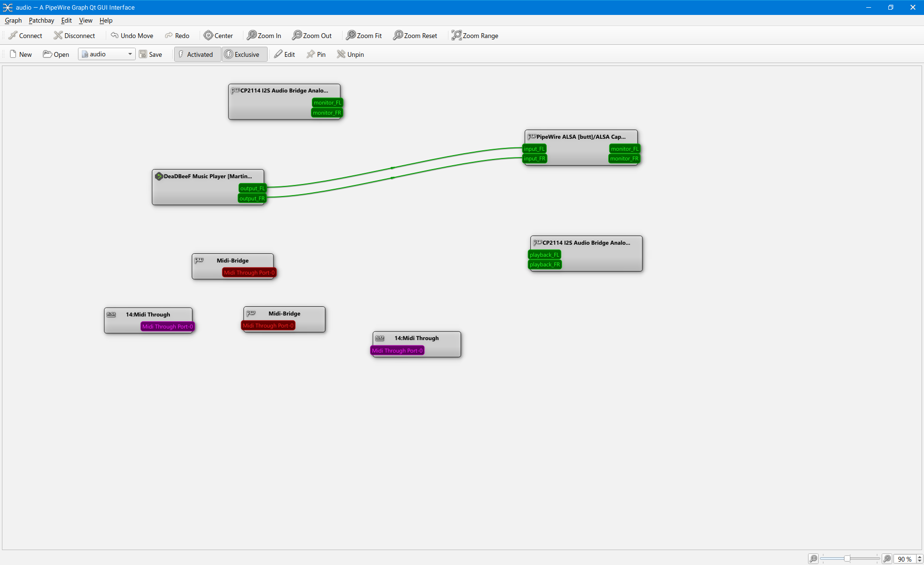Viewport: 924px width, 565px height.
Task: Click the Zoom Fit icon
Action: click(351, 36)
